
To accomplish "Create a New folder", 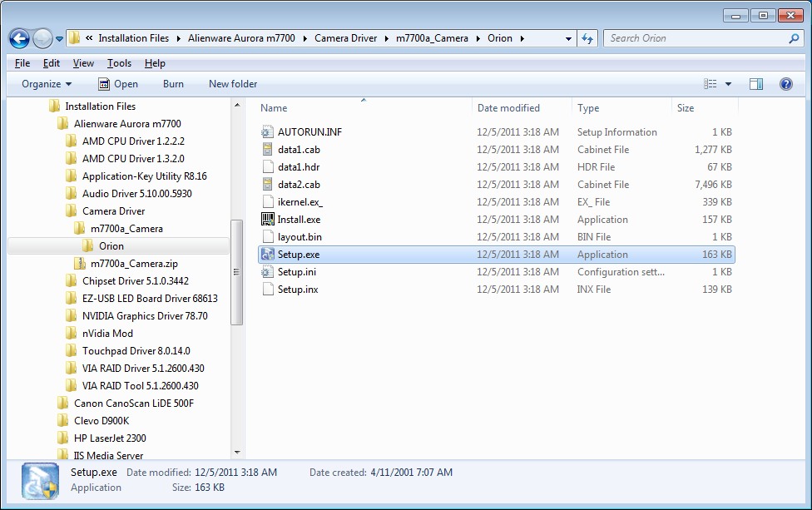I will (233, 84).
